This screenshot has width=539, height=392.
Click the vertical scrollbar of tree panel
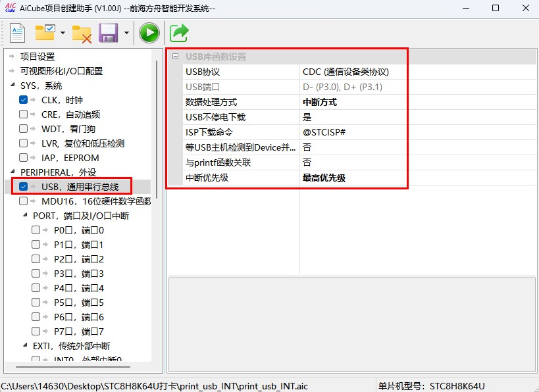click(x=157, y=129)
